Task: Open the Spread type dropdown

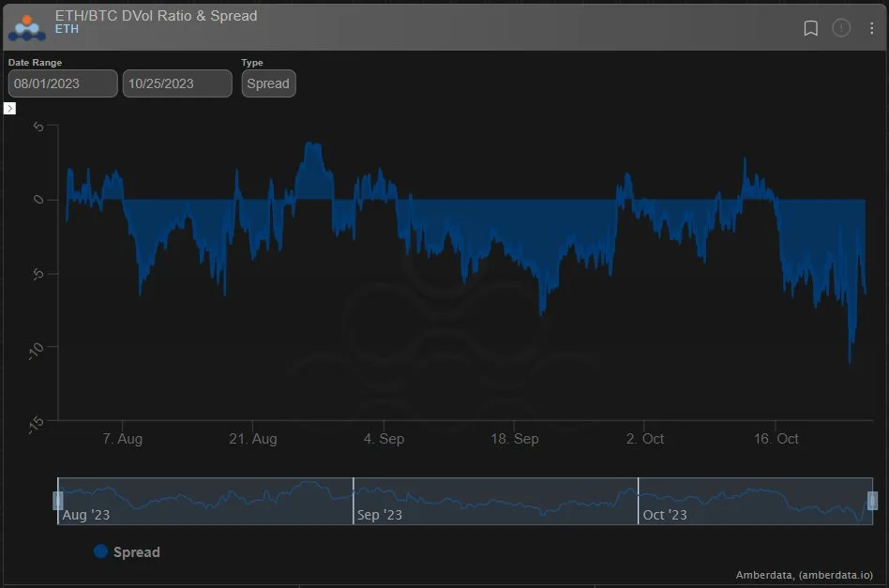Action: click(269, 83)
